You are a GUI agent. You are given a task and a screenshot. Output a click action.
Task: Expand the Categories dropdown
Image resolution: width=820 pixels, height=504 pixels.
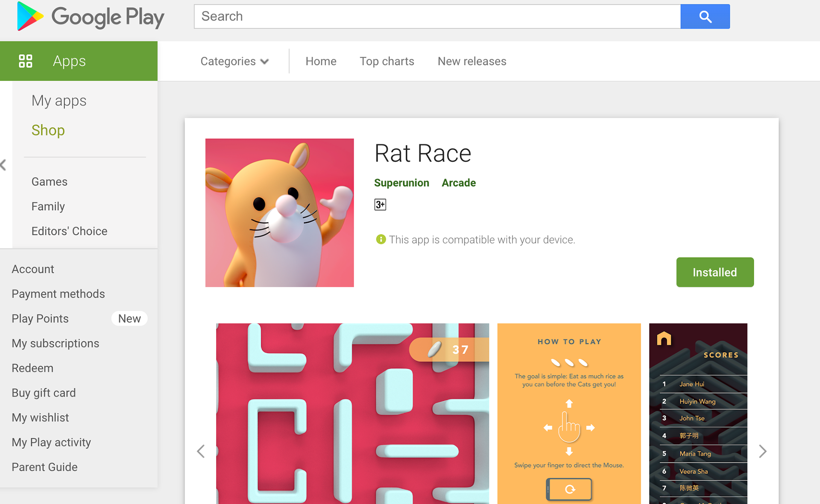point(234,61)
